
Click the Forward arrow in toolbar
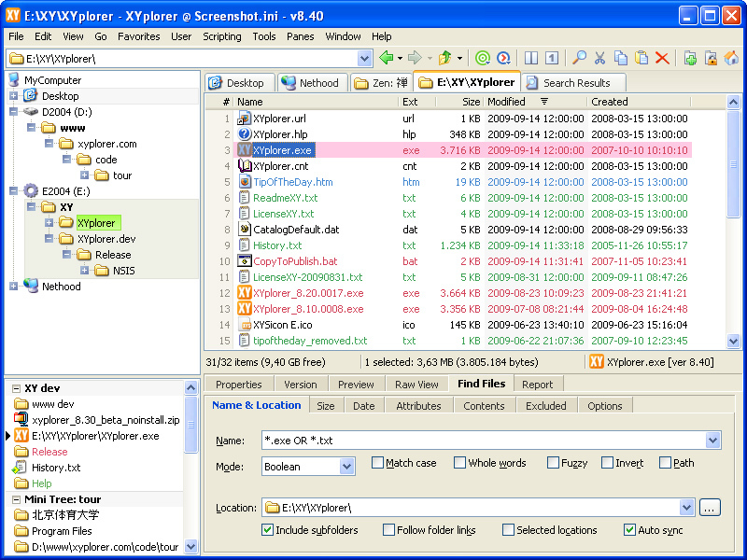(x=415, y=58)
